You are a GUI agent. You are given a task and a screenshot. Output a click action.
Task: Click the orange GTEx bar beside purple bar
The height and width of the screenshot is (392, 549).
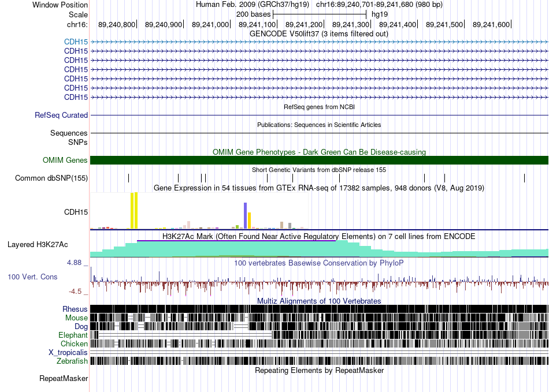pos(249,221)
